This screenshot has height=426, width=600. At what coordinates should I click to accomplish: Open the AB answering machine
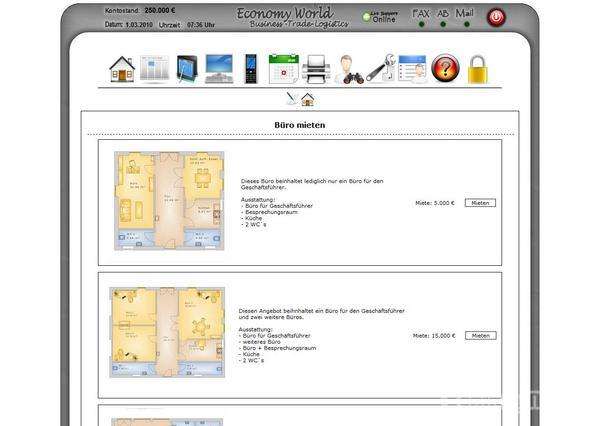pyautogui.click(x=443, y=15)
